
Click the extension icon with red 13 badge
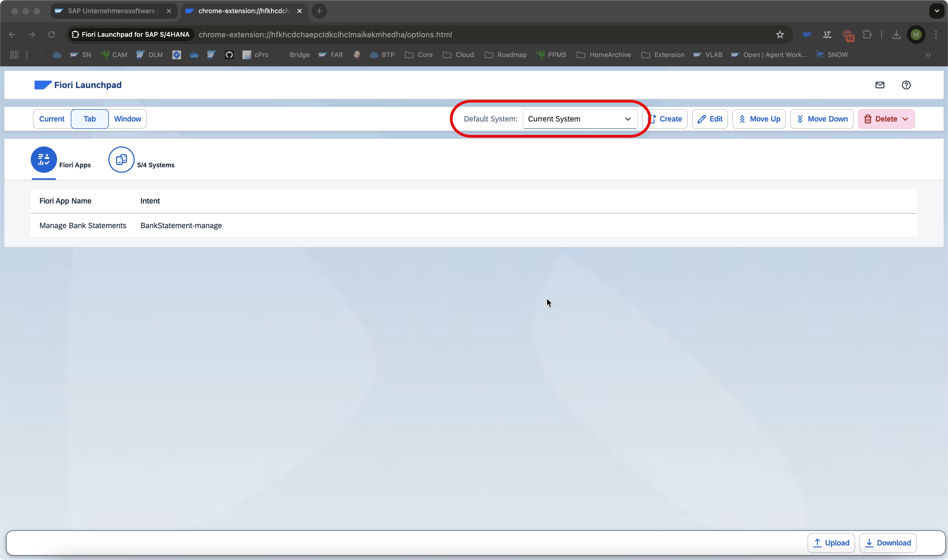pyautogui.click(x=848, y=35)
